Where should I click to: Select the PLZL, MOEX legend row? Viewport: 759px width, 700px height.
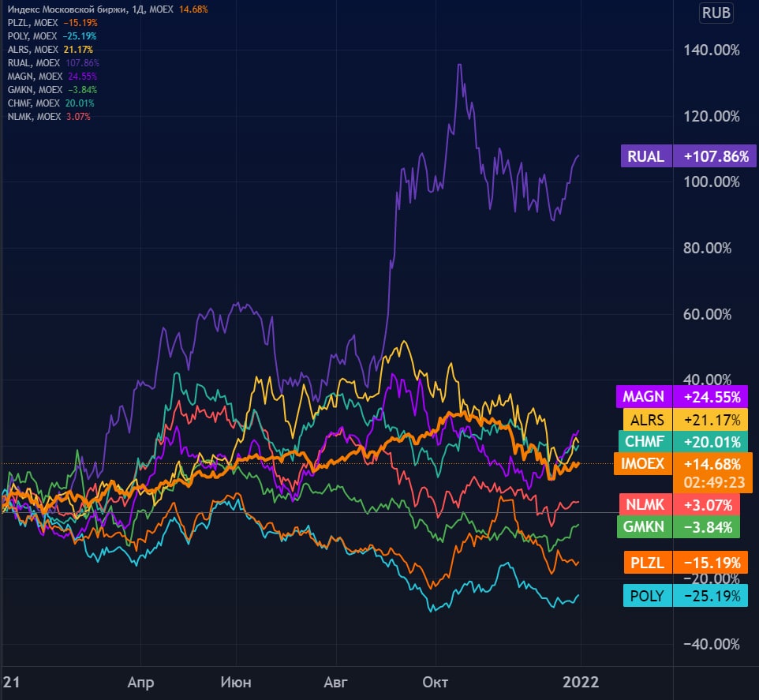point(52,23)
